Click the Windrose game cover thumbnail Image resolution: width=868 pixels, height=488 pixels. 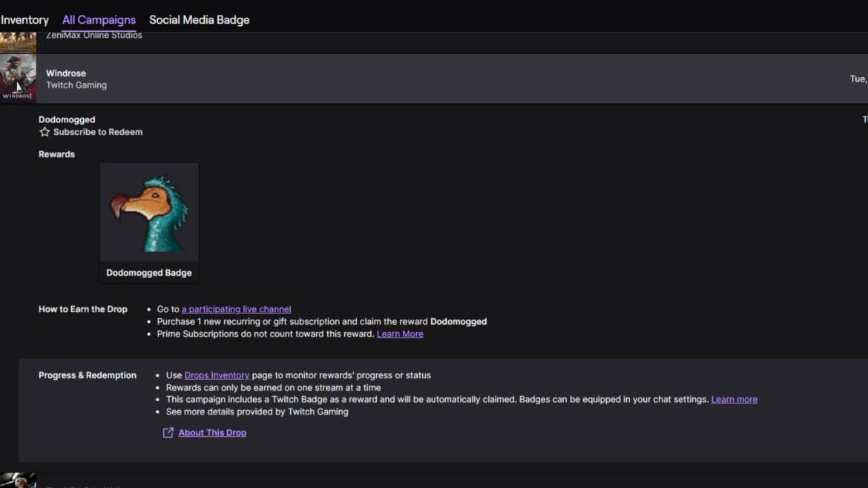coord(18,79)
